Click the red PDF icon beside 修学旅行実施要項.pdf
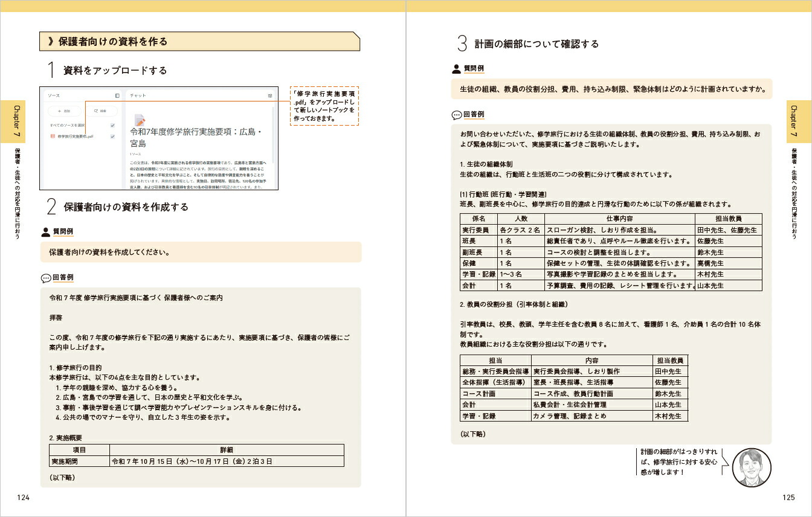Viewport: 812px width, 517px height. click(x=53, y=137)
